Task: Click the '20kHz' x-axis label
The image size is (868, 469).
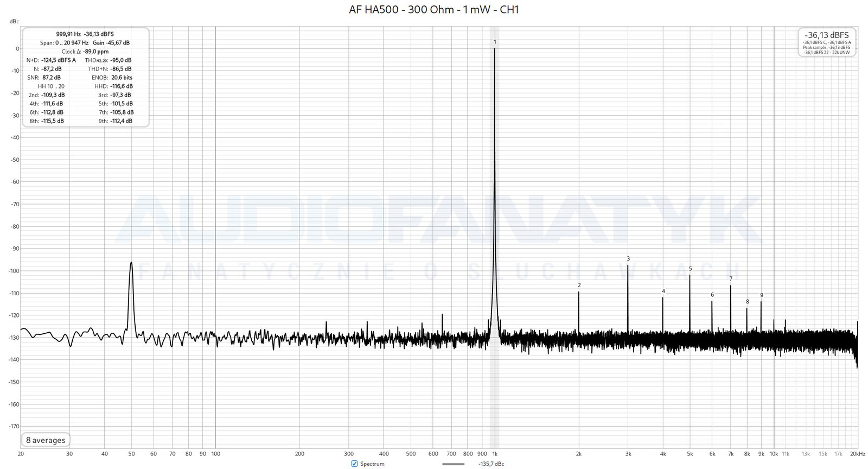Action: click(x=857, y=454)
